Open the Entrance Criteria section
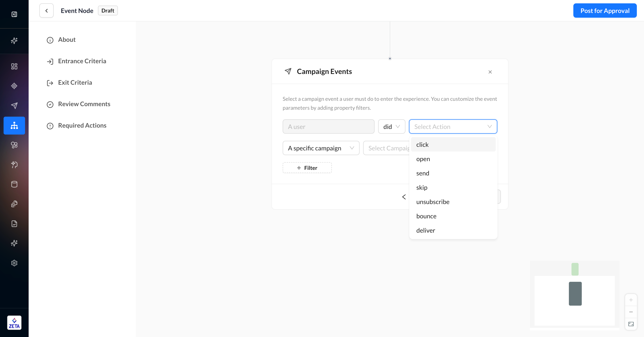This screenshot has height=337, width=644. point(82,61)
